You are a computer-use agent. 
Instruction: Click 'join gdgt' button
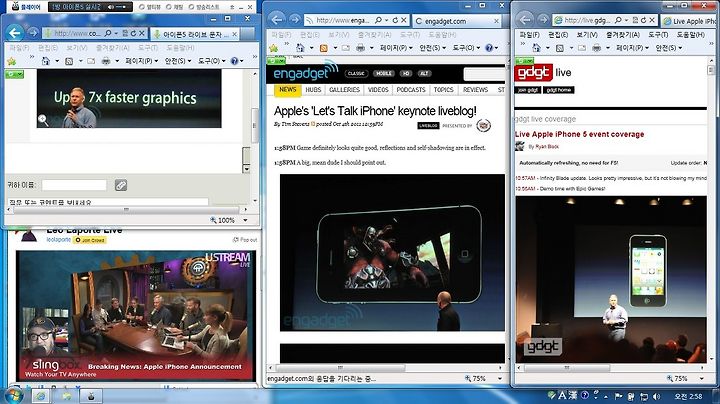pos(527,90)
